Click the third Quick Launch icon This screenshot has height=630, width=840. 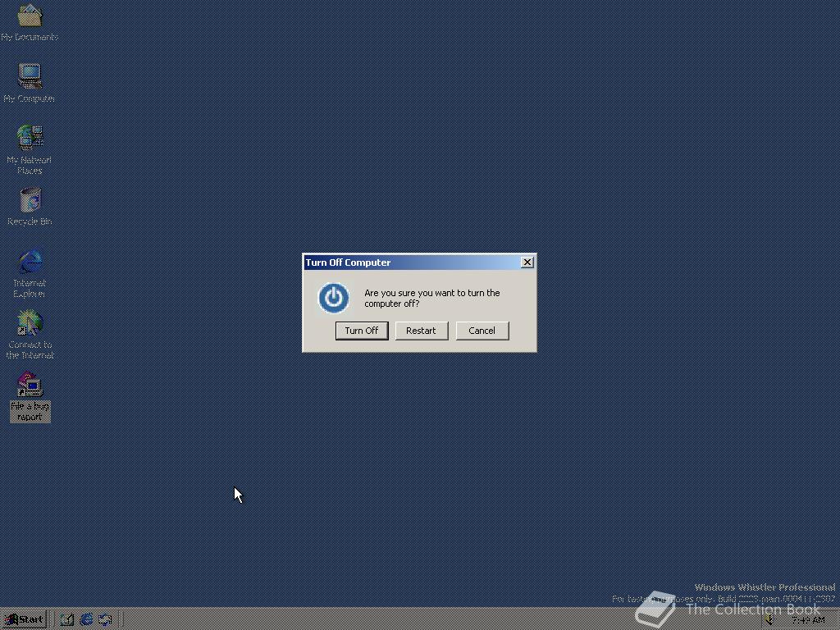(105, 620)
